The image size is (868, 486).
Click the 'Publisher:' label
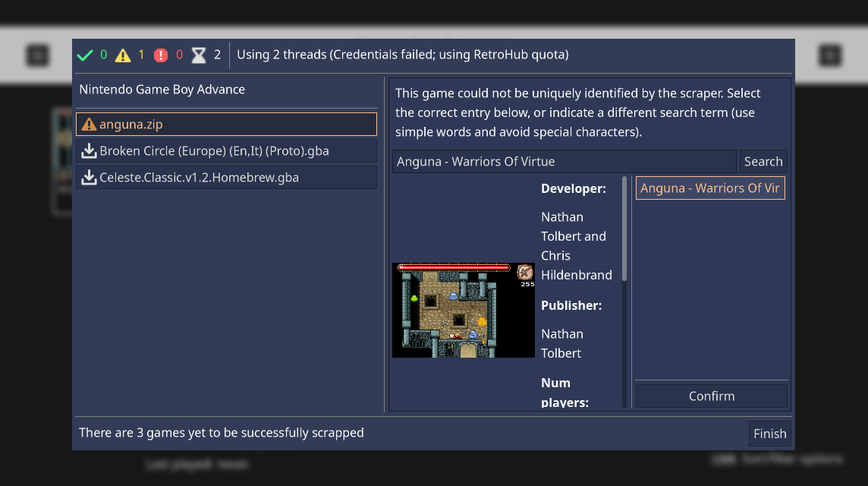coord(571,305)
